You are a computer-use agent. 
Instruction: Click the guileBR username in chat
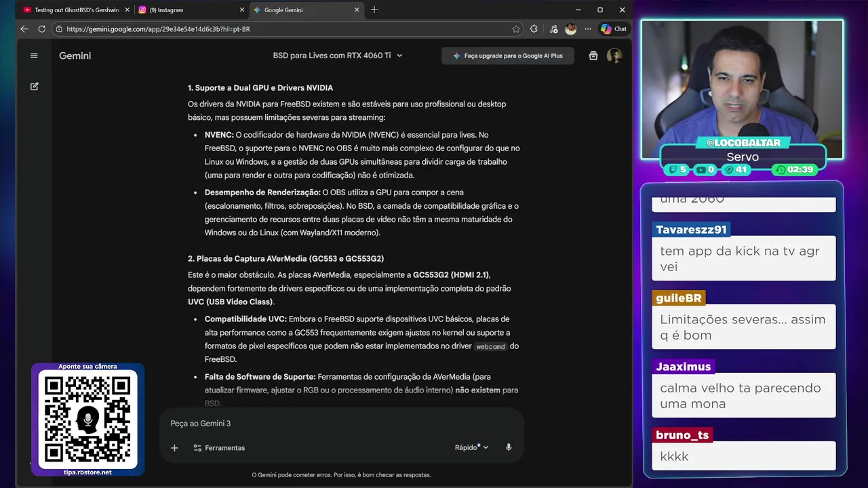[678, 298]
